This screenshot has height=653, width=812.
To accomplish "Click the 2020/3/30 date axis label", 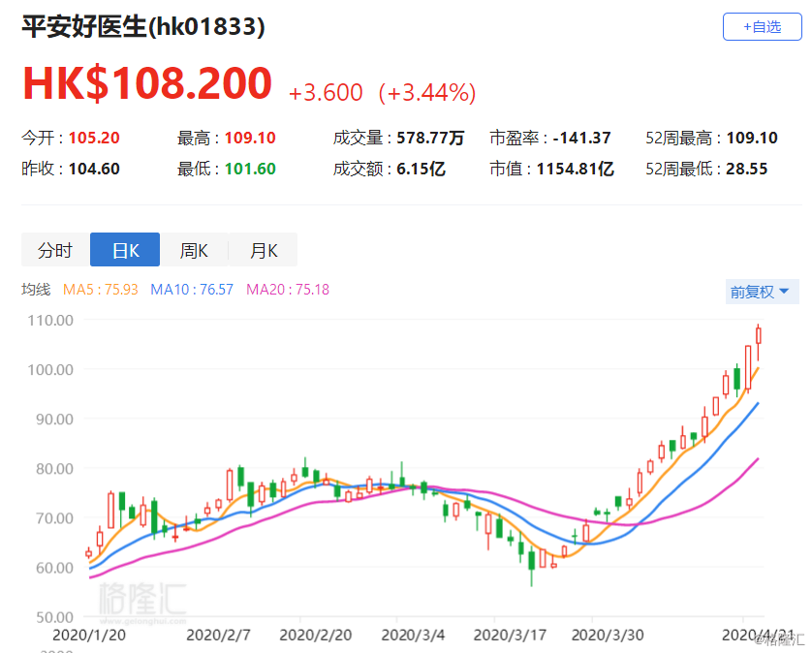I will [x=608, y=635].
